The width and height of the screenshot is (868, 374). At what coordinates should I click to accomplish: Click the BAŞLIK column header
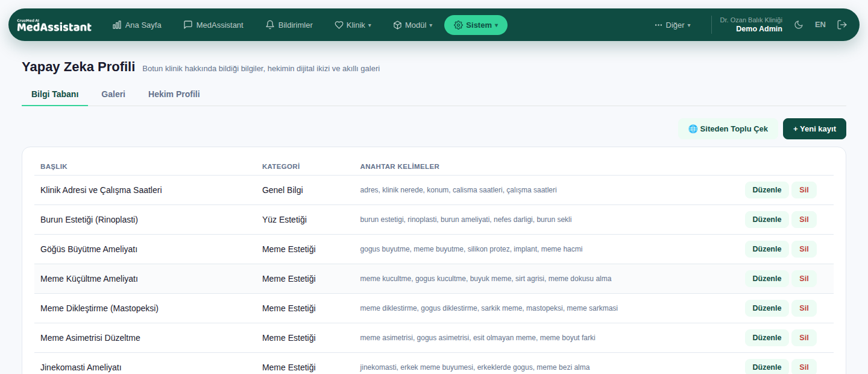pos(54,166)
